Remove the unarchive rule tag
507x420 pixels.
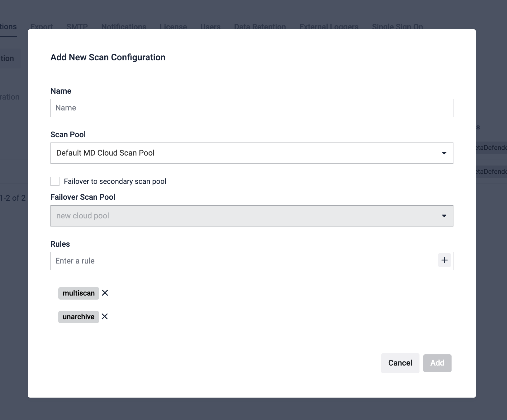(x=105, y=316)
